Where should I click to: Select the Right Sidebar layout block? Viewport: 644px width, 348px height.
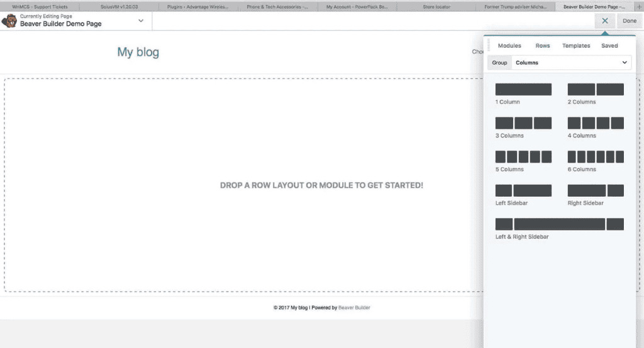click(596, 190)
